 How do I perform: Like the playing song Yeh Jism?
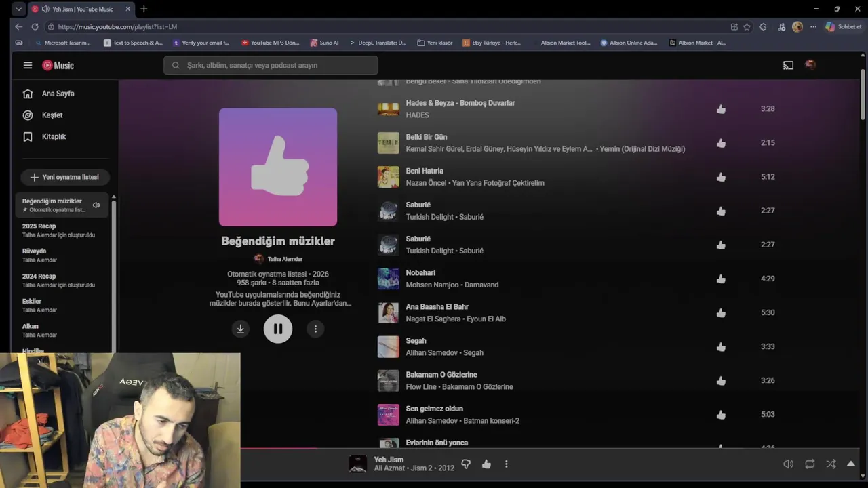pos(486,464)
